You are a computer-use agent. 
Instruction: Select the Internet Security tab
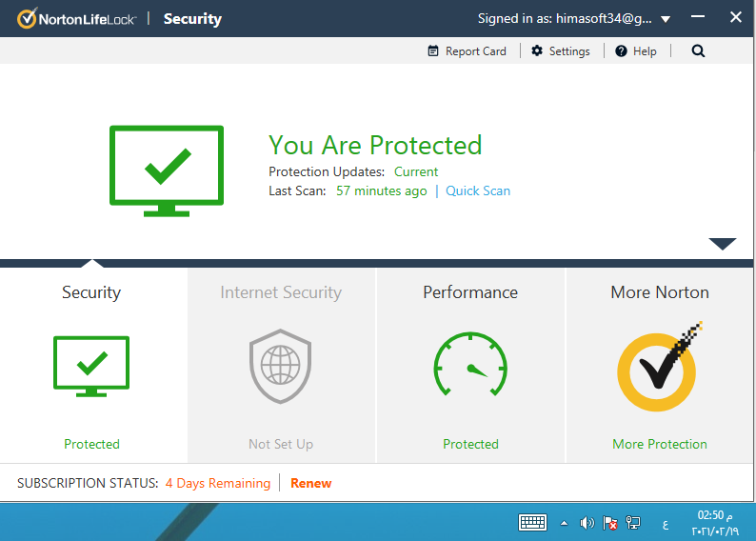[281, 366]
